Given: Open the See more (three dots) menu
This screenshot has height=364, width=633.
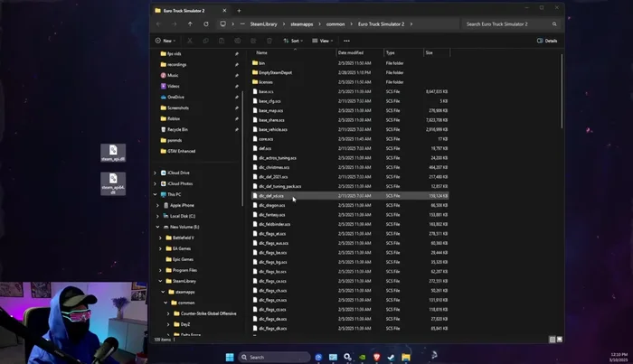Looking at the screenshot, I should 346,41.
